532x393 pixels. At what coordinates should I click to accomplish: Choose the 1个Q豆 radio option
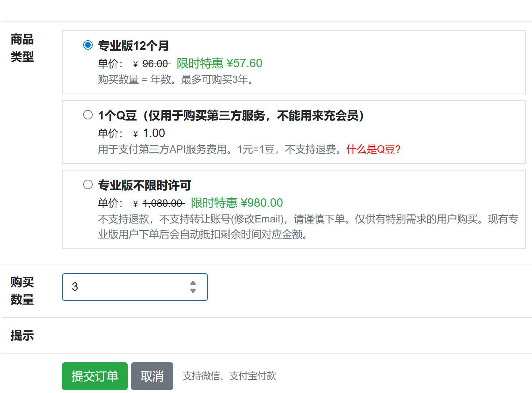(x=88, y=115)
